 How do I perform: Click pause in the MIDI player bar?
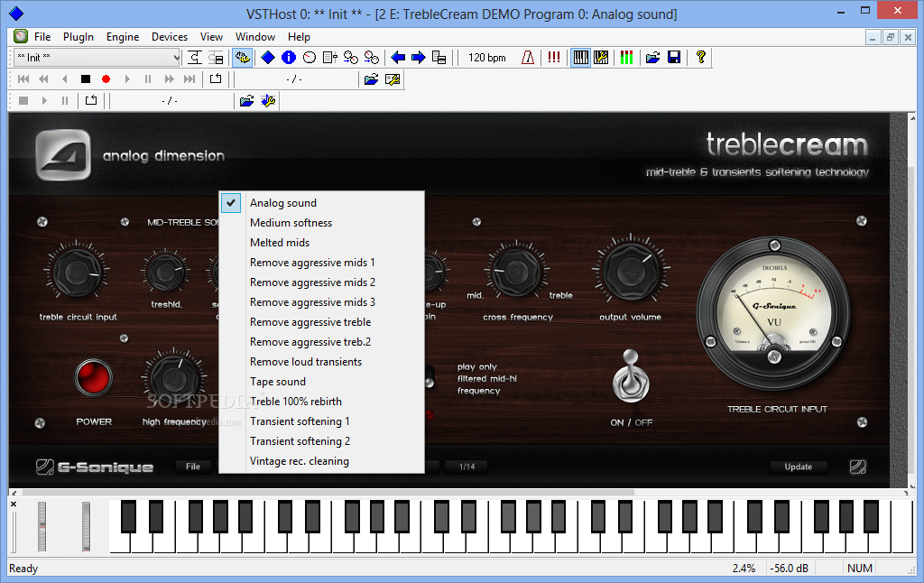click(148, 79)
